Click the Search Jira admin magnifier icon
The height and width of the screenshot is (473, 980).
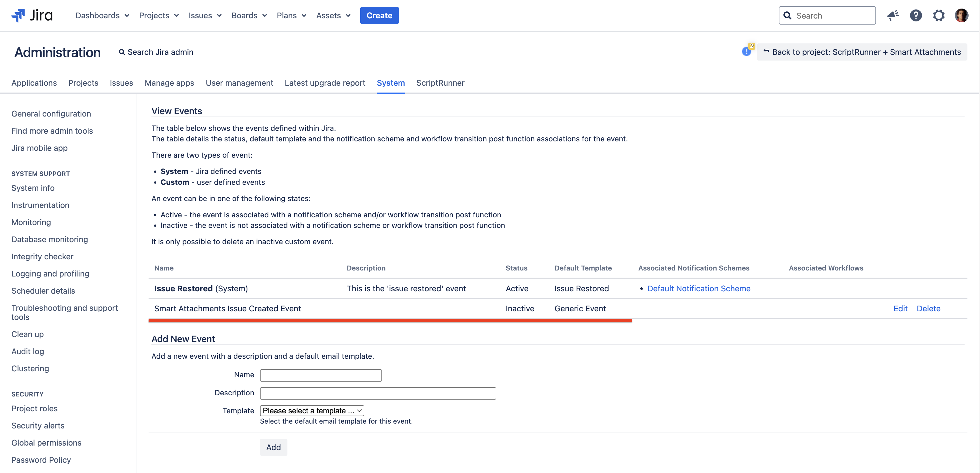tap(122, 52)
